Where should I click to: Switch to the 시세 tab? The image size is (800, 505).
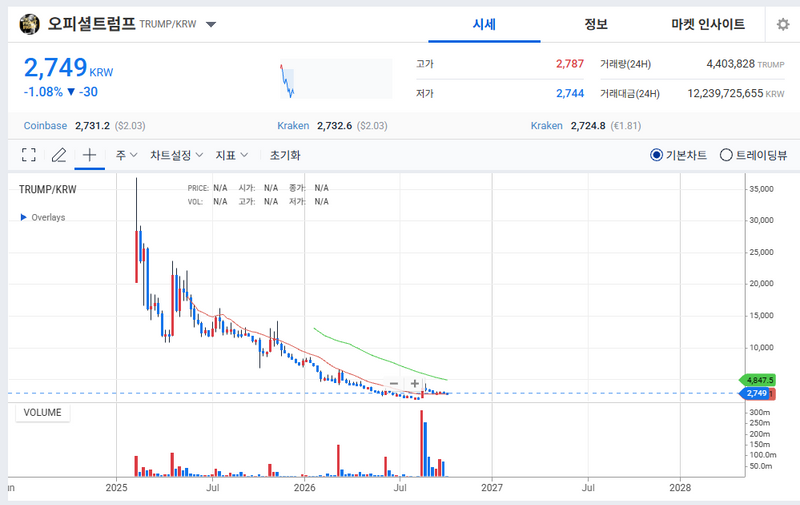[x=484, y=24]
